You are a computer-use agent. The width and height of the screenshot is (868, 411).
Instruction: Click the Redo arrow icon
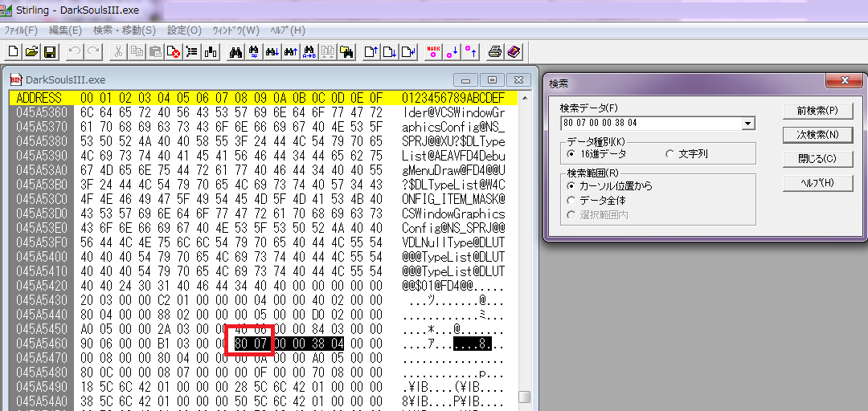93,52
